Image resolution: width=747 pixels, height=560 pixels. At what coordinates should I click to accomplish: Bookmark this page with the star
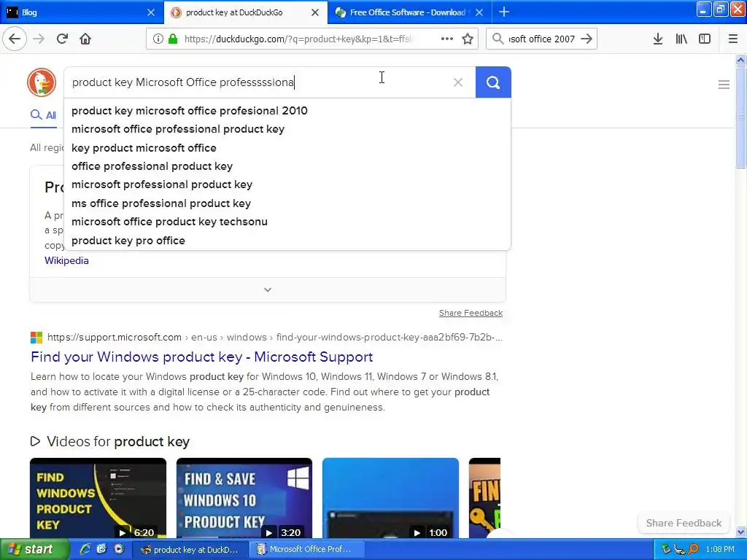(468, 39)
